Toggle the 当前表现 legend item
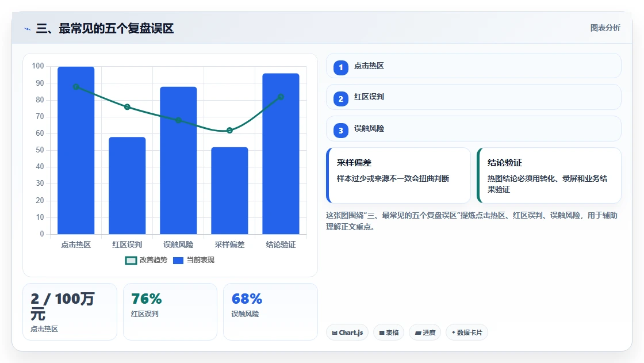 pyautogui.click(x=194, y=260)
